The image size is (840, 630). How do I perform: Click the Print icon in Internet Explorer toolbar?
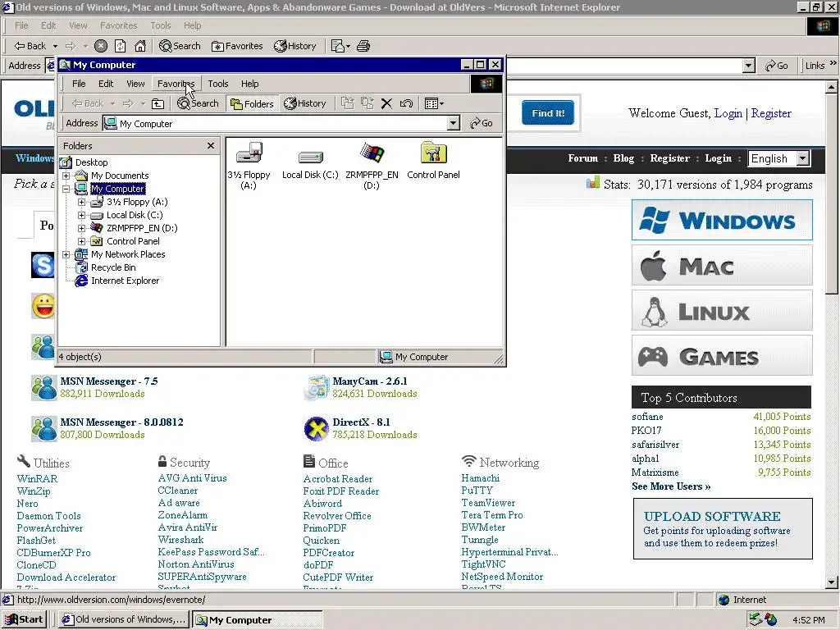point(363,46)
